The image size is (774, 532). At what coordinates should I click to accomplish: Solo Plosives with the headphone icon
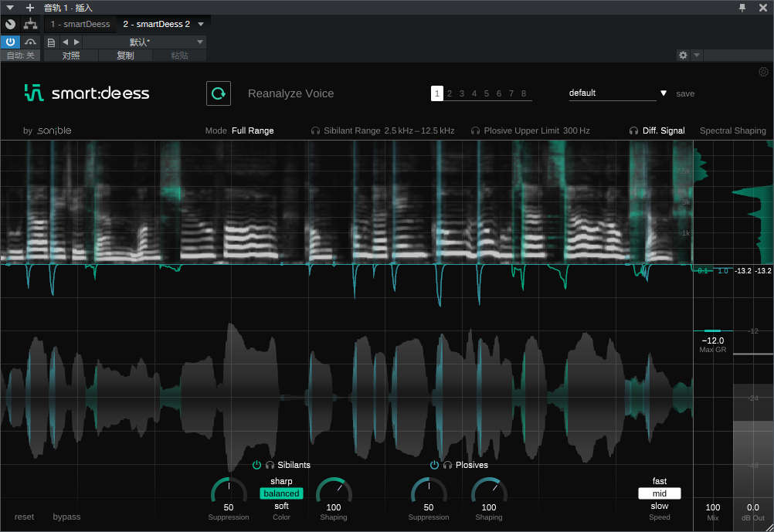[448, 465]
